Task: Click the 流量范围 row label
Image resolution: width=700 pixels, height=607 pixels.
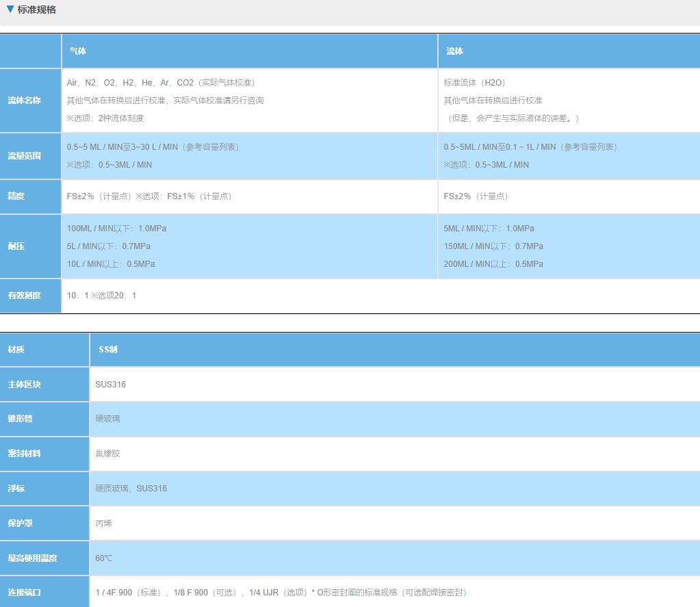Action: point(25,156)
